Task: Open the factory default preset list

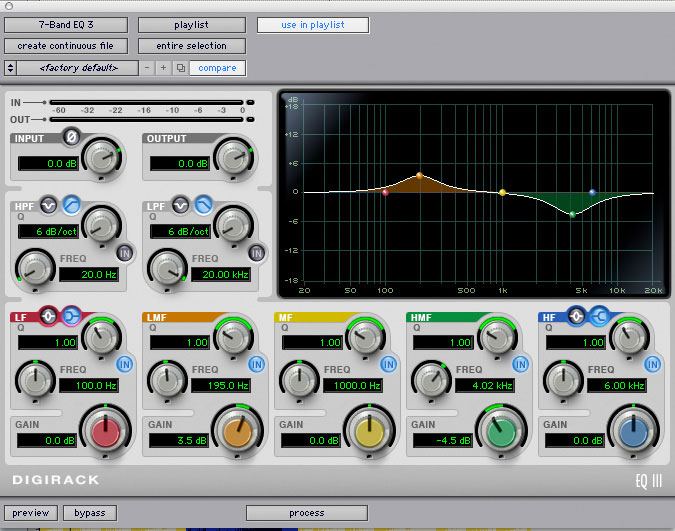Action: (78, 68)
